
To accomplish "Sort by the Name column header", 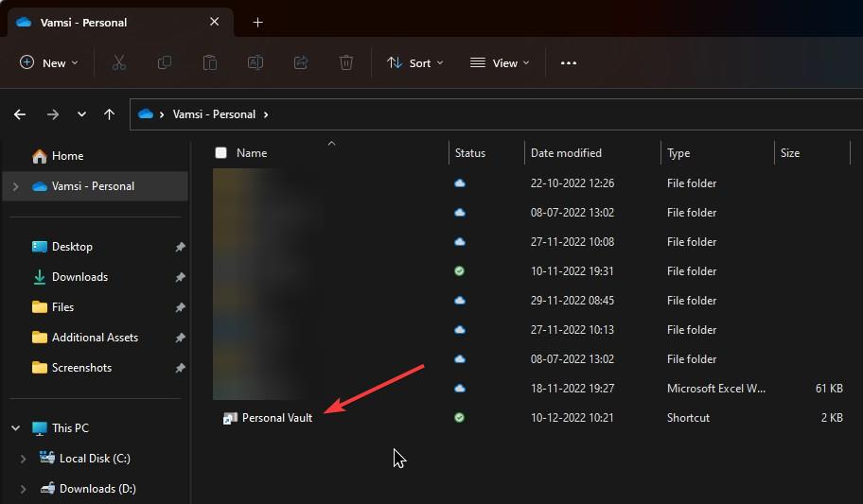I will click(252, 153).
